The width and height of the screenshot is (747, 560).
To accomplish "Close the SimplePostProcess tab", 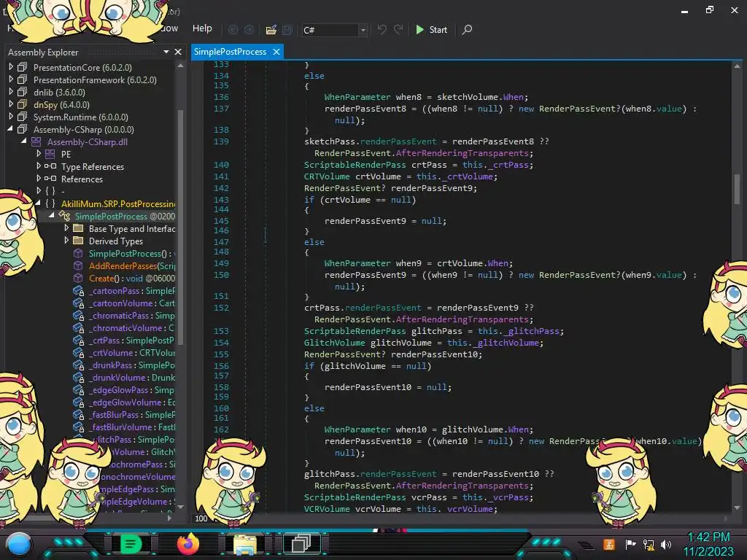I will pyautogui.click(x=276, y=52).
